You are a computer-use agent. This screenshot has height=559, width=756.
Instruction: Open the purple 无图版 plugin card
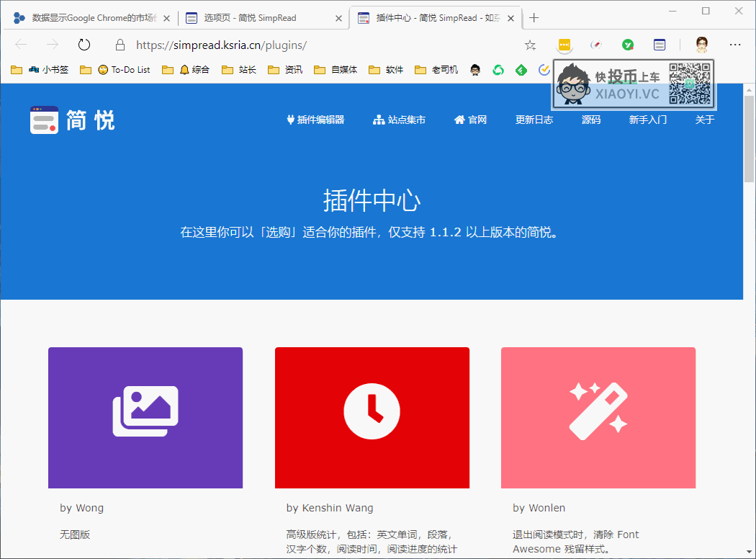pyautogui.click(x=145, y=418)
